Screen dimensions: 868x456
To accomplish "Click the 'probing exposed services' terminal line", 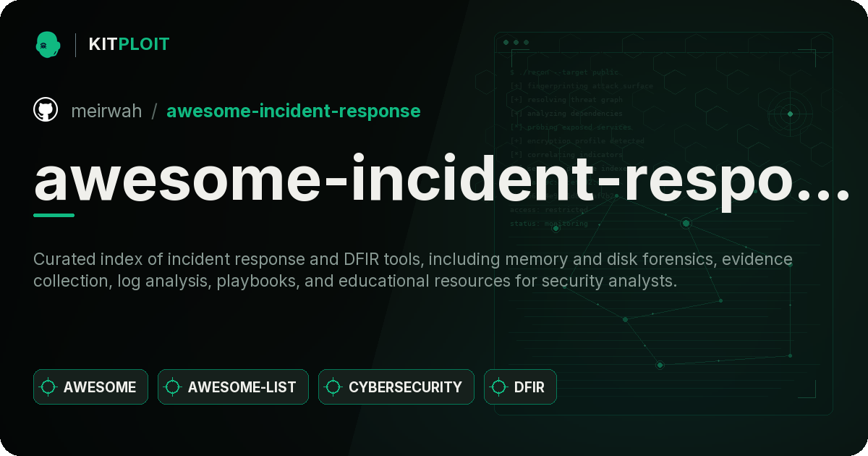I will 571,127.
